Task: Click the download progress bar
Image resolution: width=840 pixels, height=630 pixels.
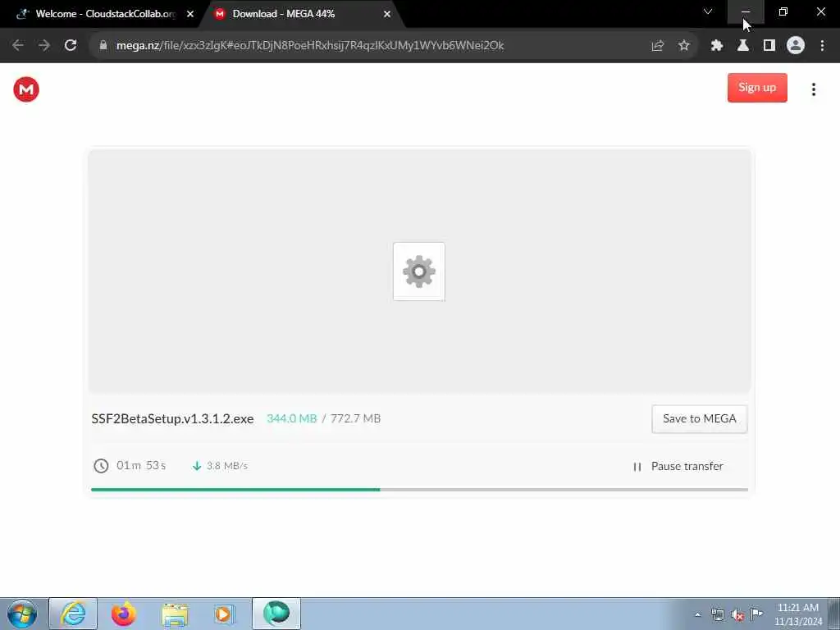Action: pyautogui.click(x=419, y=490)
